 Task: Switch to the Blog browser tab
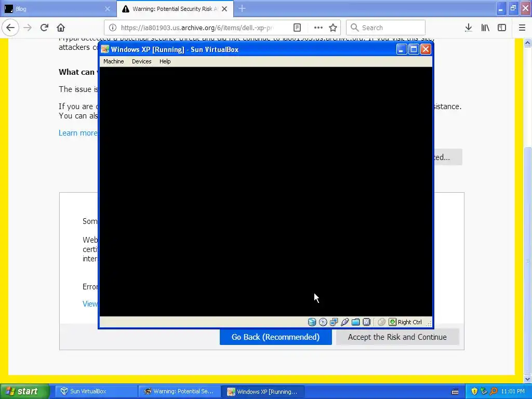(58, 9)
